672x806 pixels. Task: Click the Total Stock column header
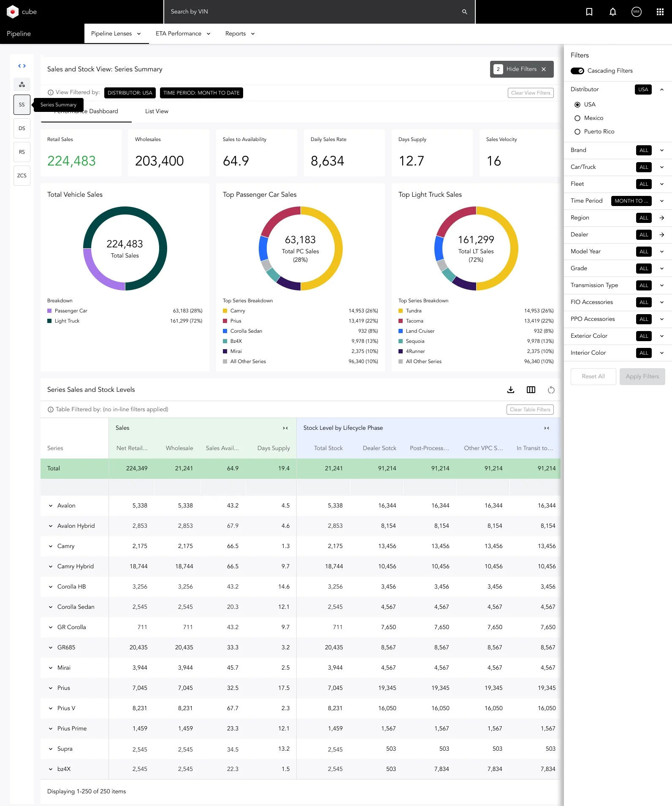[x=328, y=448]
